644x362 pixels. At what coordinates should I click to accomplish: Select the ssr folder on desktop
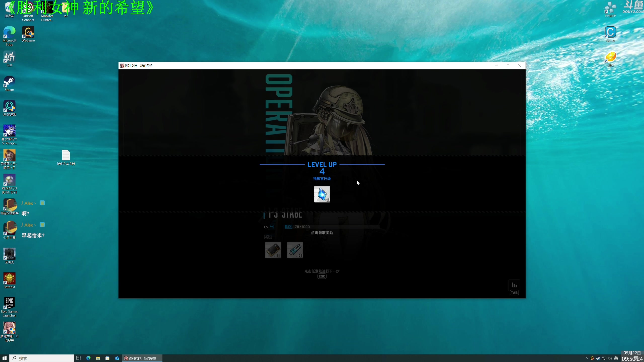(x=66, y=10)
